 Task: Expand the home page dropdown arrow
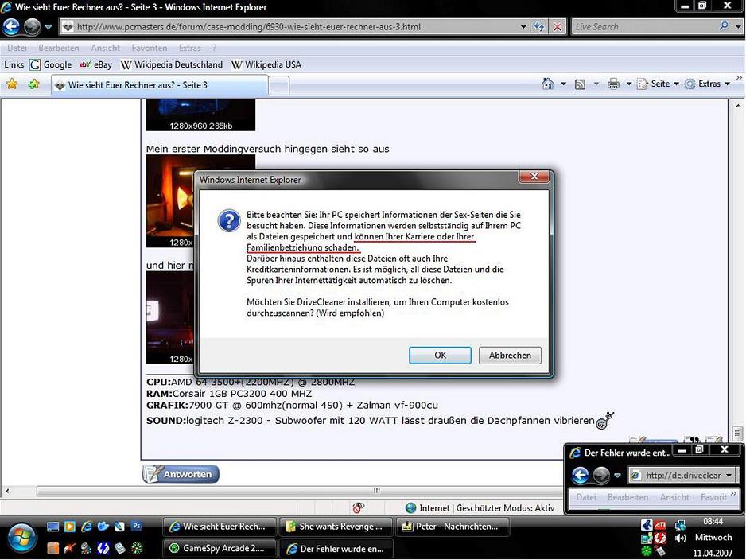tap(564, 84)
